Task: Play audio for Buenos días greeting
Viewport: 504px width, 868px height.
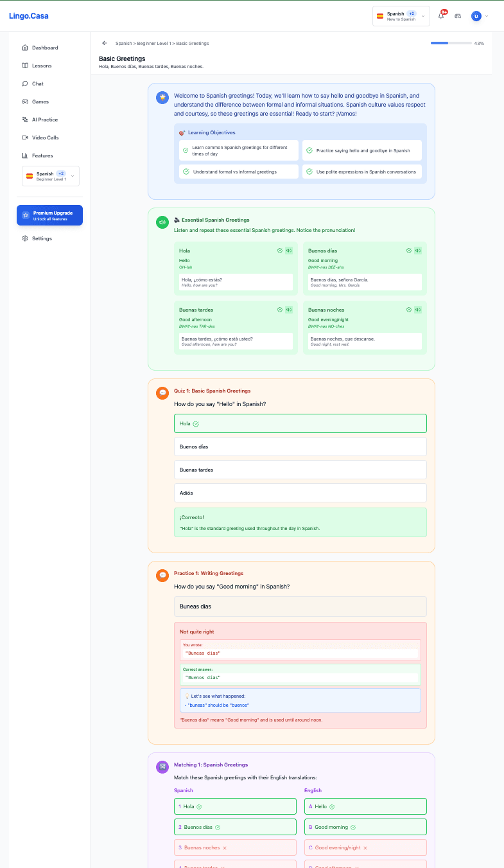Action: point(418,251)
